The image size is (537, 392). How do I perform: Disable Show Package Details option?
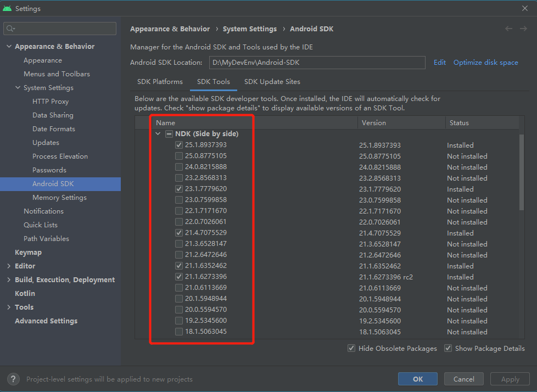pos(448,349)
